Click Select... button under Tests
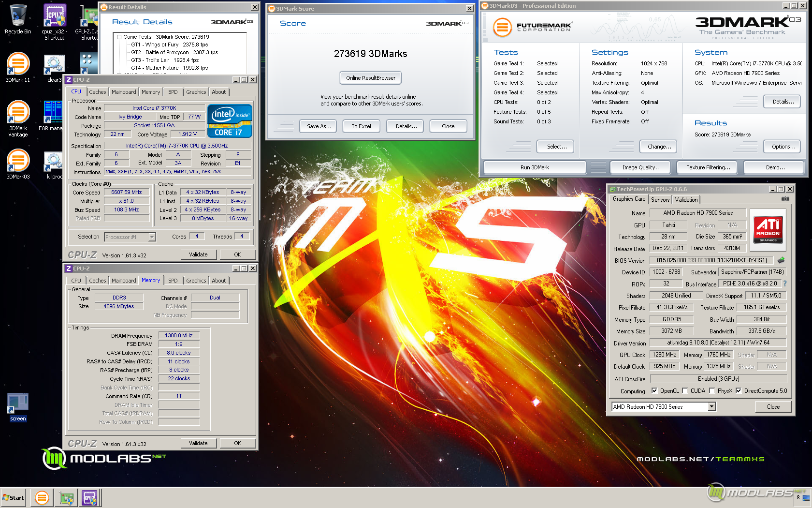 click(555, 147)
